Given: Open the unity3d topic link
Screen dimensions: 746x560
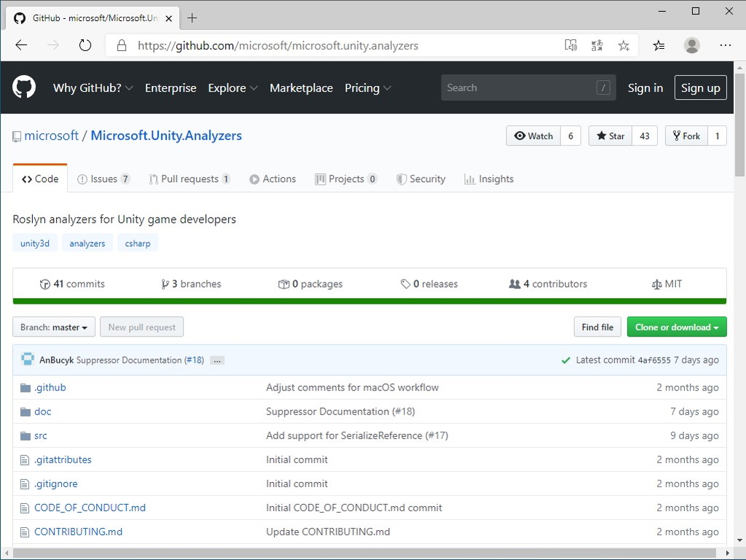Looking at the screenshot, I should pyautogui.click(x=34, y=242).
